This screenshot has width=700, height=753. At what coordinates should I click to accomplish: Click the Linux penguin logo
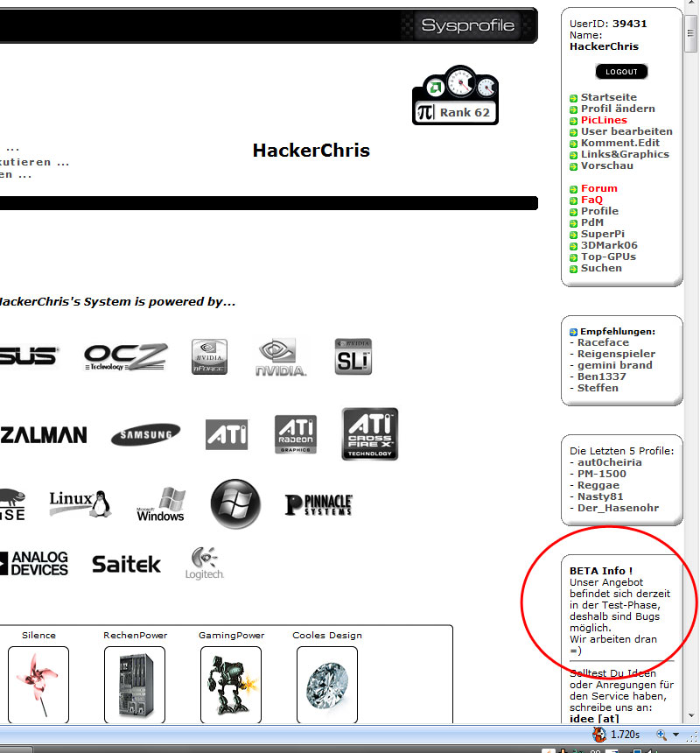tap(80, 503)
